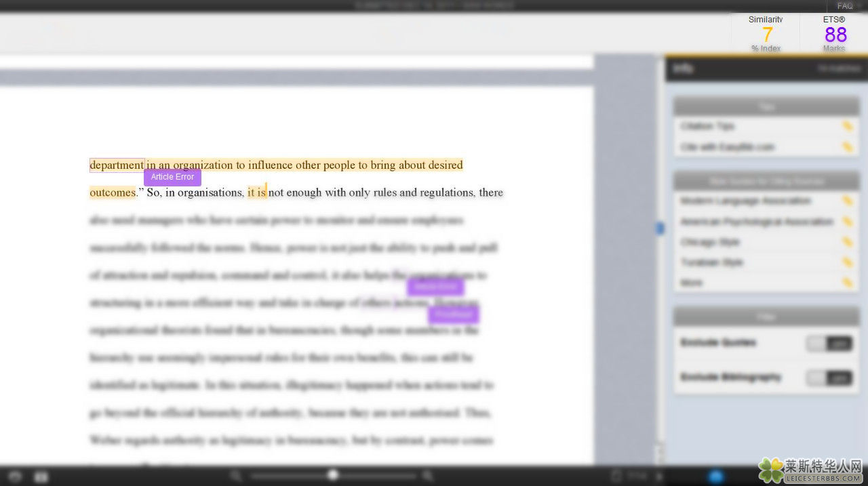This screenshot has height=486, width=868.
Task: Toggle the Exclude Bibliography switch
Action: [829, 378]
